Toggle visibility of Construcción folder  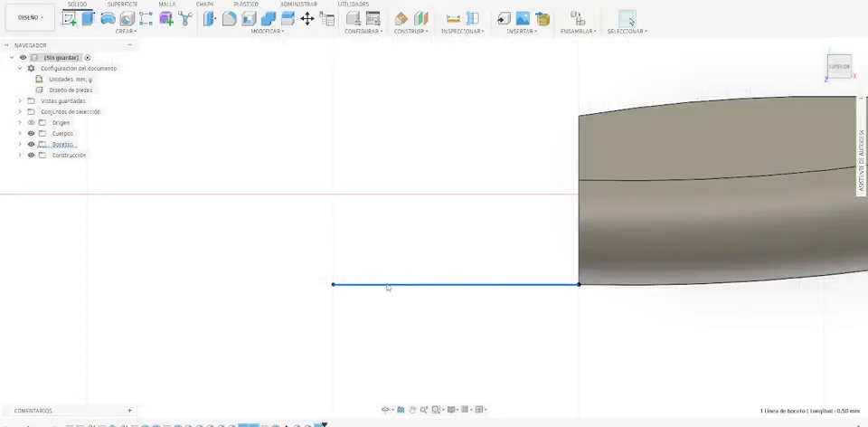[x=31, y=155]
